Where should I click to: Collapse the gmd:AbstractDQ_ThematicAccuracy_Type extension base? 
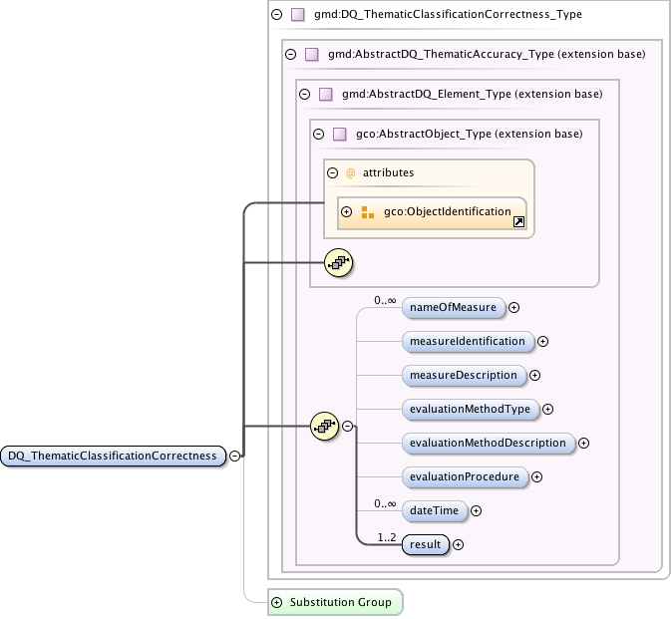click(290, 55)
